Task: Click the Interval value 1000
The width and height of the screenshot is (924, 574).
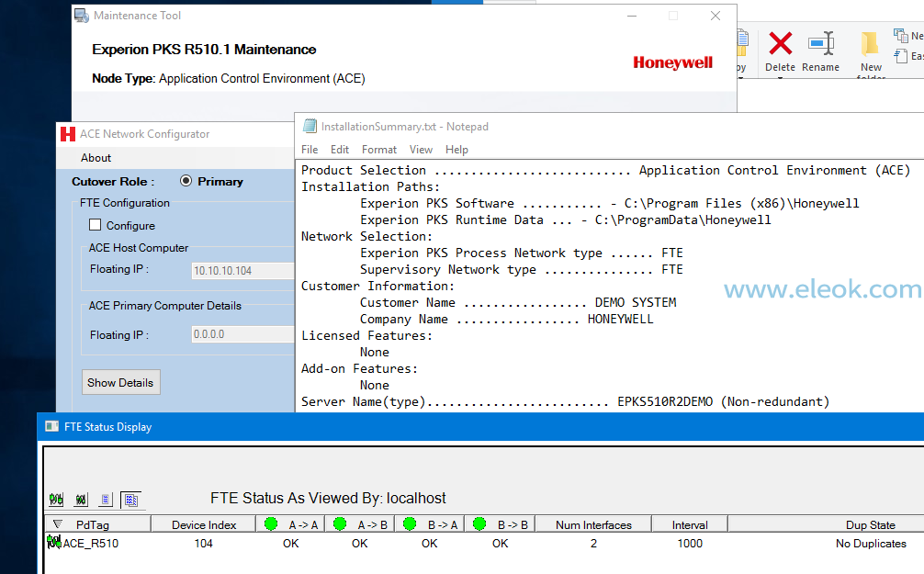Action: [690, 544]
